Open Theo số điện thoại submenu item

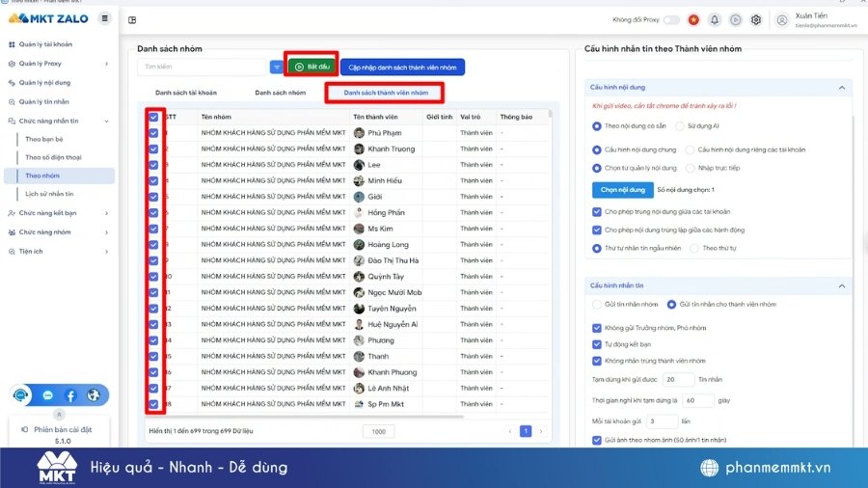click(53, 158)
